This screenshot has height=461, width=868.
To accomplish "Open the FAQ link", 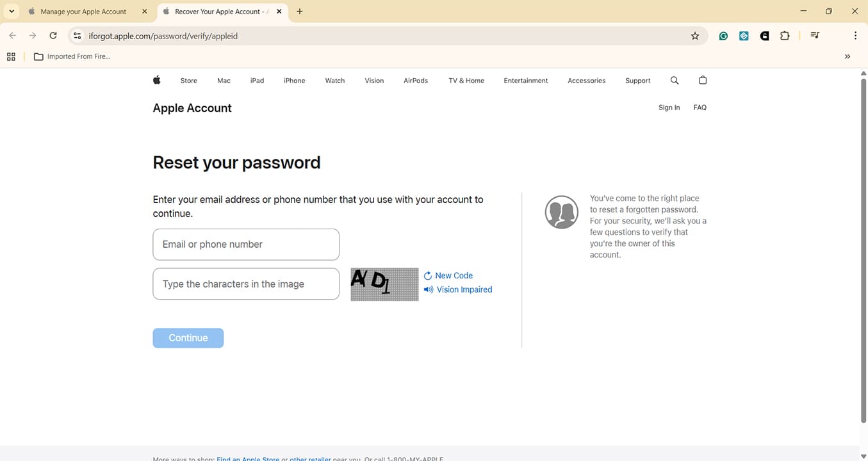I will 700,108.
